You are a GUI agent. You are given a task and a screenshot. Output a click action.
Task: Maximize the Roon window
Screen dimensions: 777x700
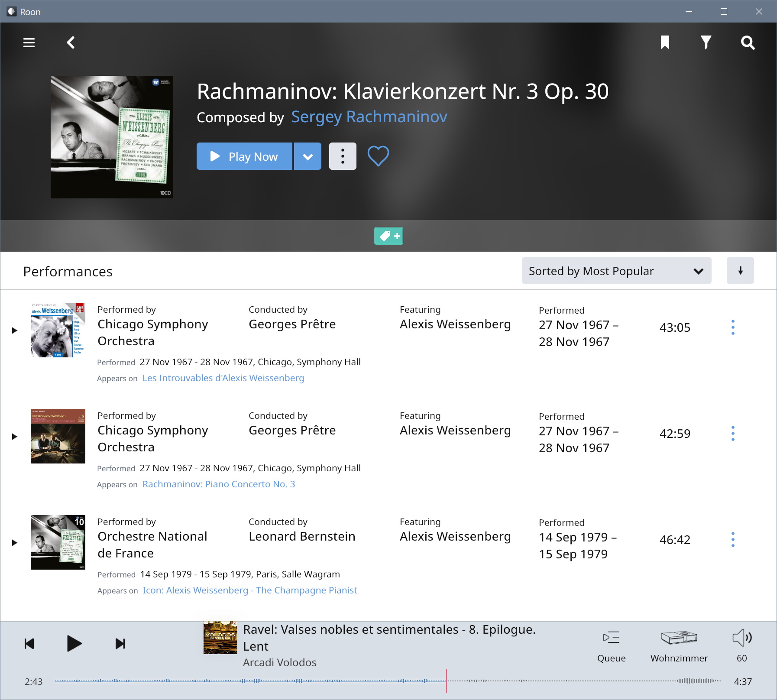[724, 12]
